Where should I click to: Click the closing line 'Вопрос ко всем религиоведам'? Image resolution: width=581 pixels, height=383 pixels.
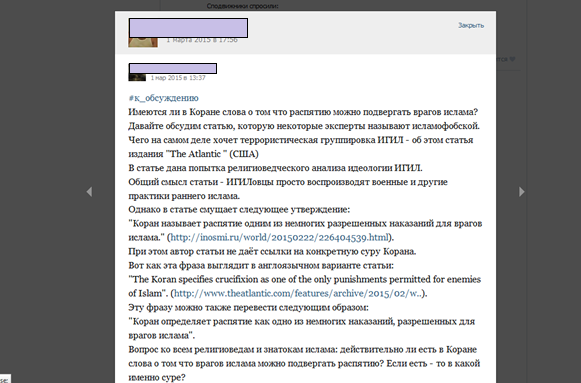tap(302, 349)
